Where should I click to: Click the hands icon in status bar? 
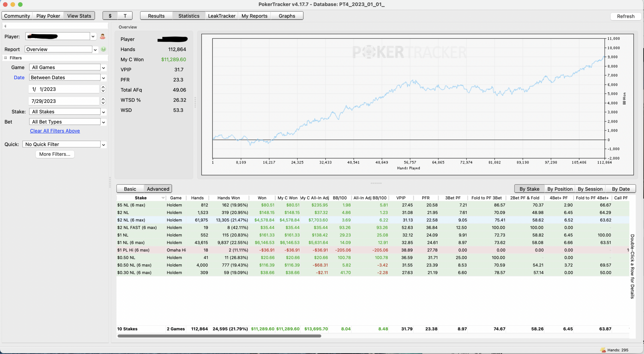coord(603,350)
